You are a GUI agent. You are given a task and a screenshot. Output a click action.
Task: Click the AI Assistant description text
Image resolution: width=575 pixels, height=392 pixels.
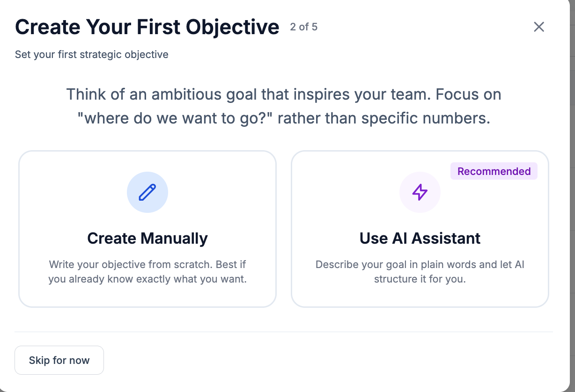pos(420,272)
